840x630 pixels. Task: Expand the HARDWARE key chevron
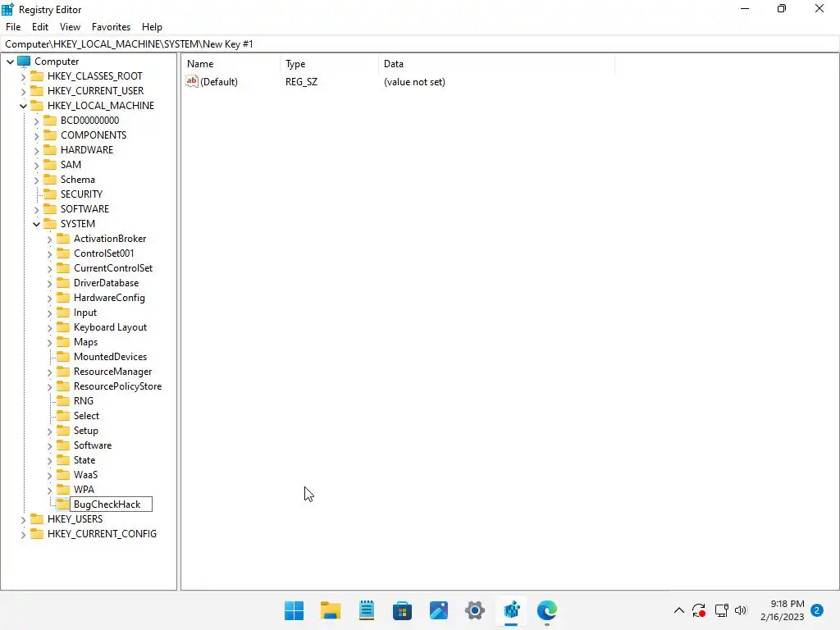(36, 151)
